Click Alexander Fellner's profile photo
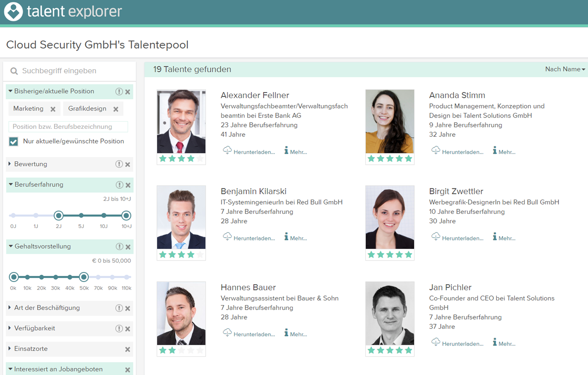This screenshot has height=375, width=588. click(x=181, y=122)
